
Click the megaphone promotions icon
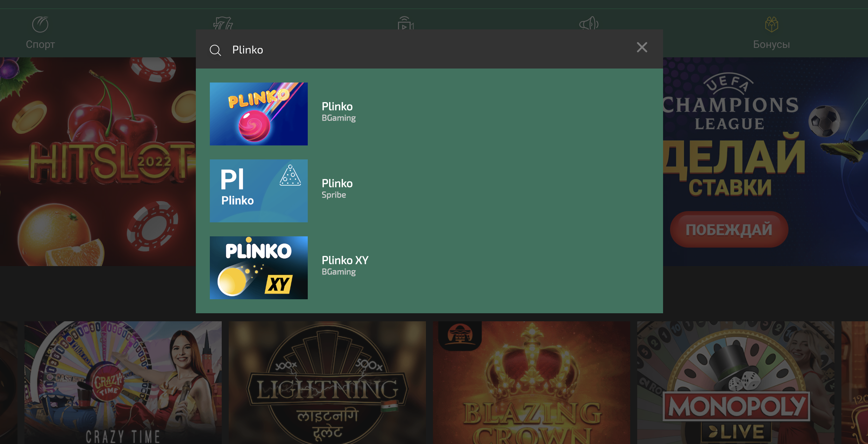click(589, 23)
